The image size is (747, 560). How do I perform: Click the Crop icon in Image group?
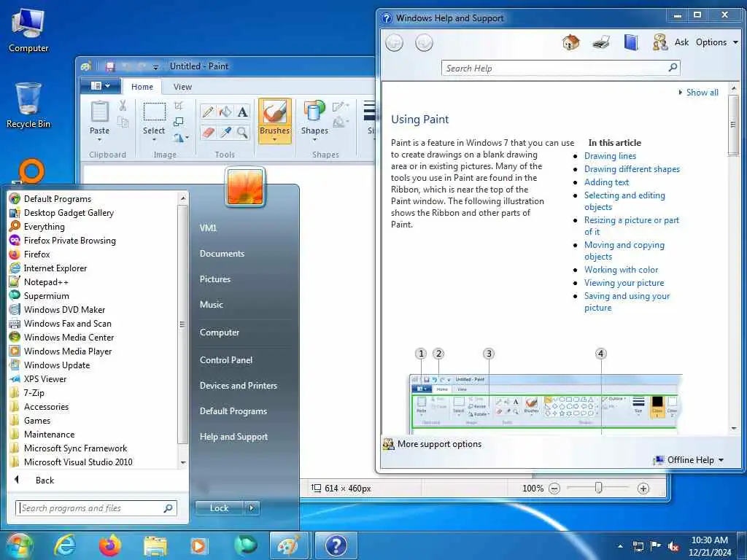[179, 106]
